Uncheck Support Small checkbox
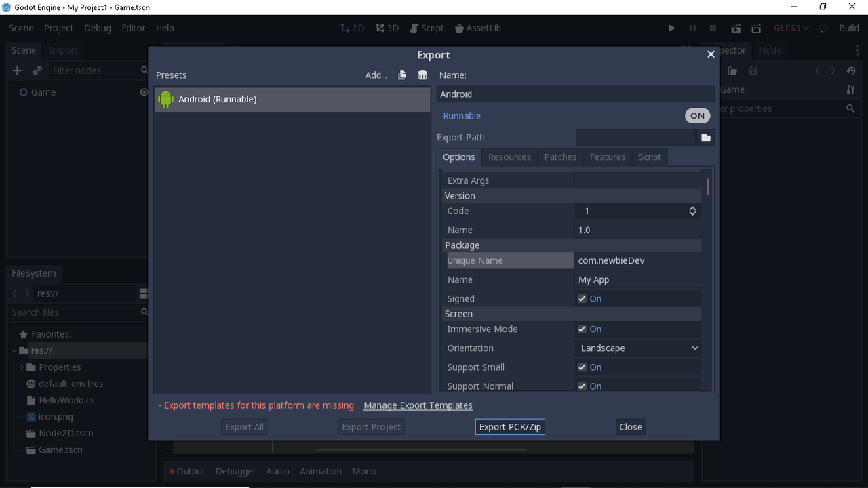 coord(582,367)
